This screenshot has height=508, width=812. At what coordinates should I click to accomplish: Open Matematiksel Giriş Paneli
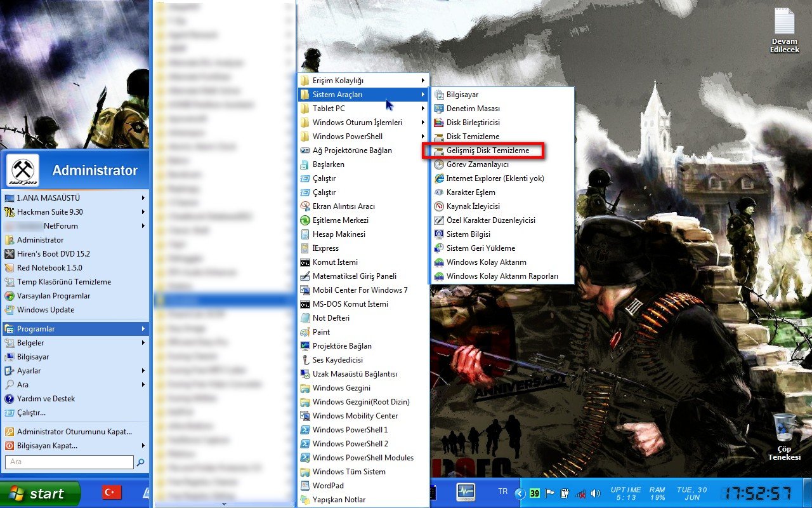click(363, 276)
